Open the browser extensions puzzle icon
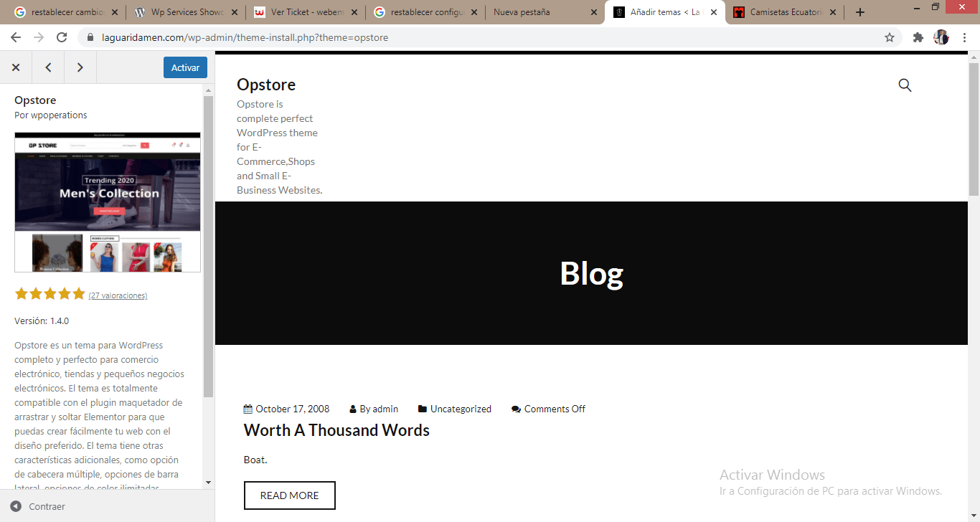 click(x=918, y=37)
